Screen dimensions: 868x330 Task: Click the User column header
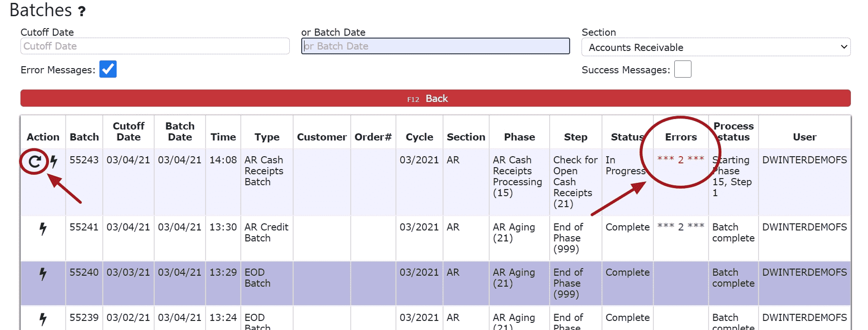tap(805, 137)
